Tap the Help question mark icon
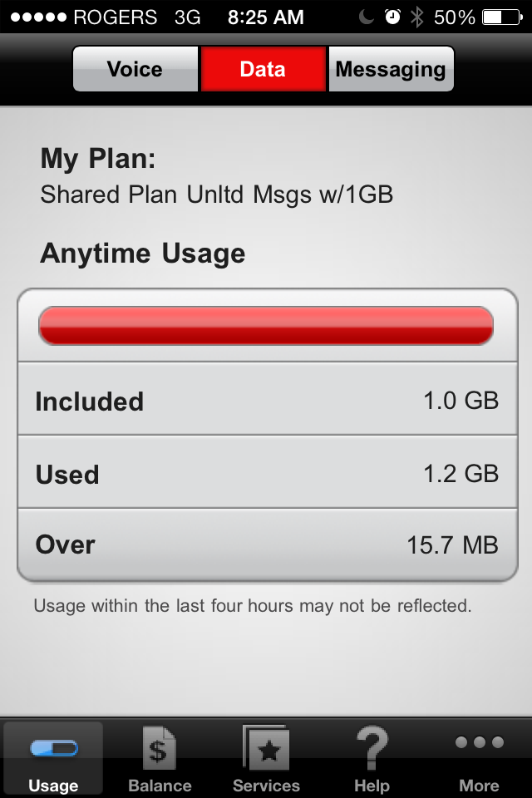The width and height of the screenshot is (532, 798). click(x=372, y=747)
